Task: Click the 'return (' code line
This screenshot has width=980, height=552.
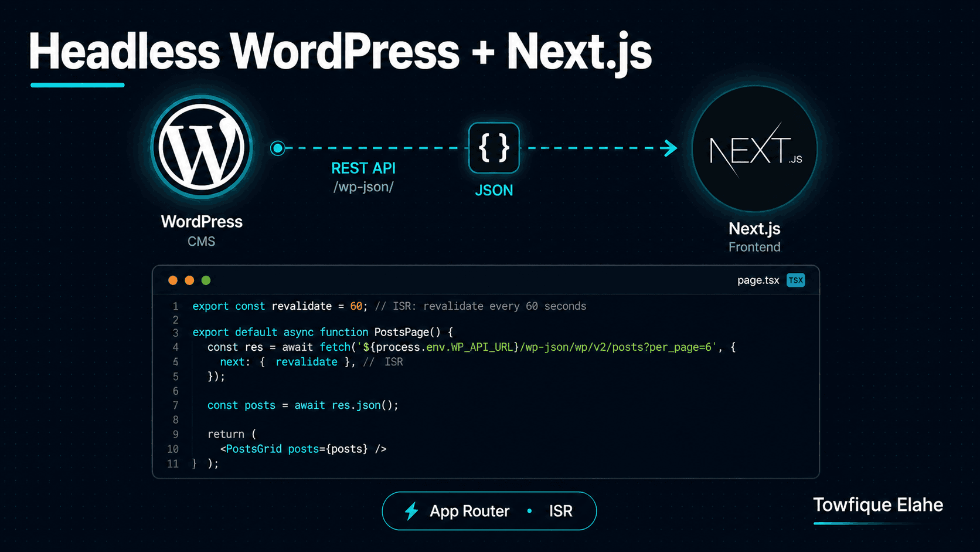Action: coord(232,434)
